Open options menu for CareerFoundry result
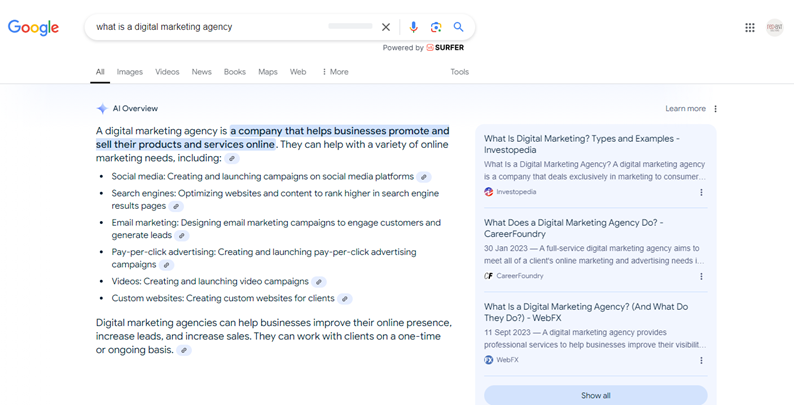The height and width of the screenshot is (405, 794). click(701, 276)
